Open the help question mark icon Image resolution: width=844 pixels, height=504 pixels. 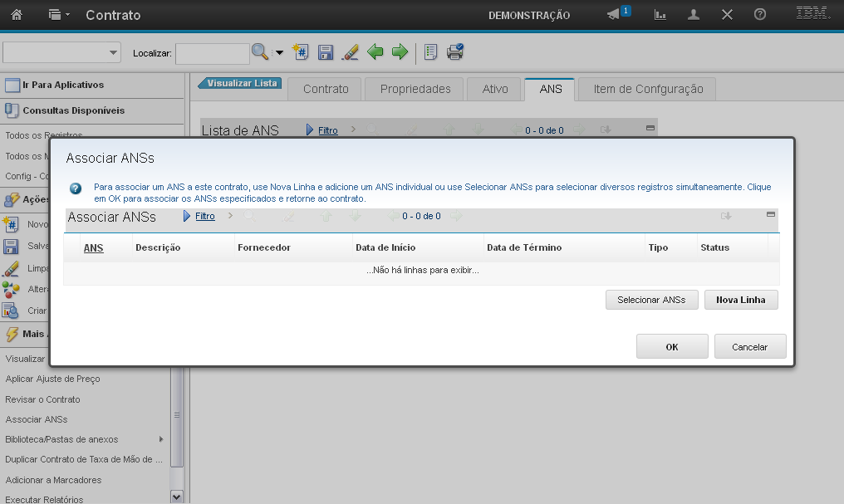click(x=759, y=15)
